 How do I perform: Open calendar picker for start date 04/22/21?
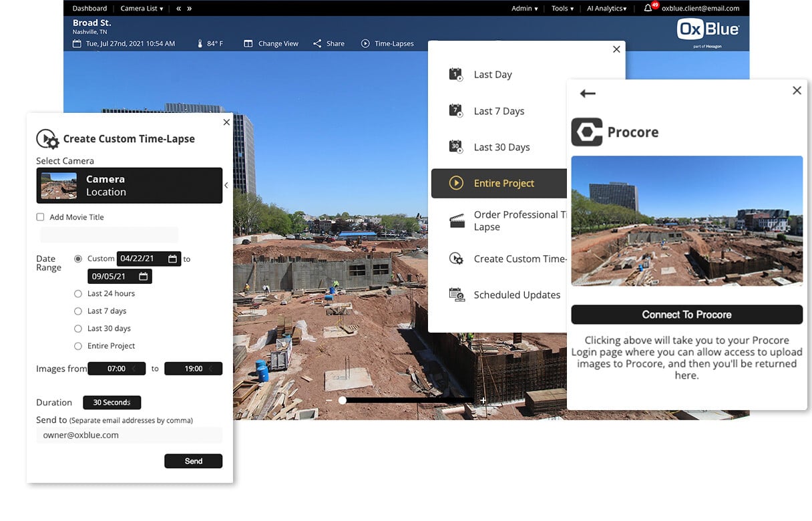tap(172, 258)
